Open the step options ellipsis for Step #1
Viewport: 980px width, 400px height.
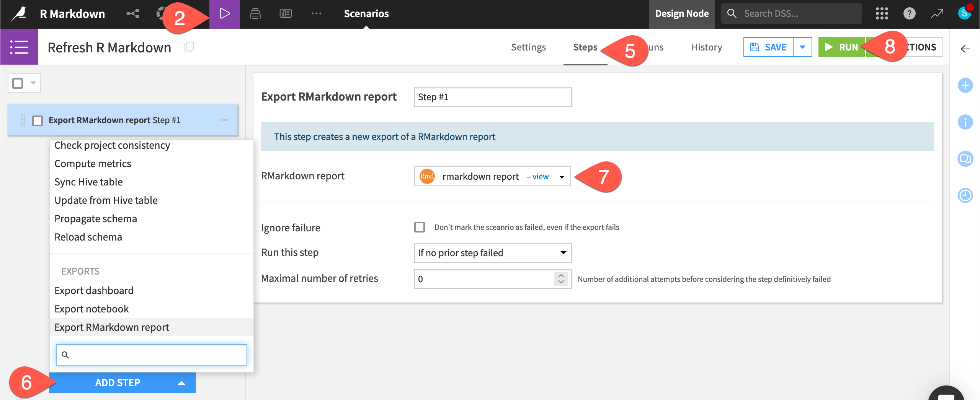(224, 120)
